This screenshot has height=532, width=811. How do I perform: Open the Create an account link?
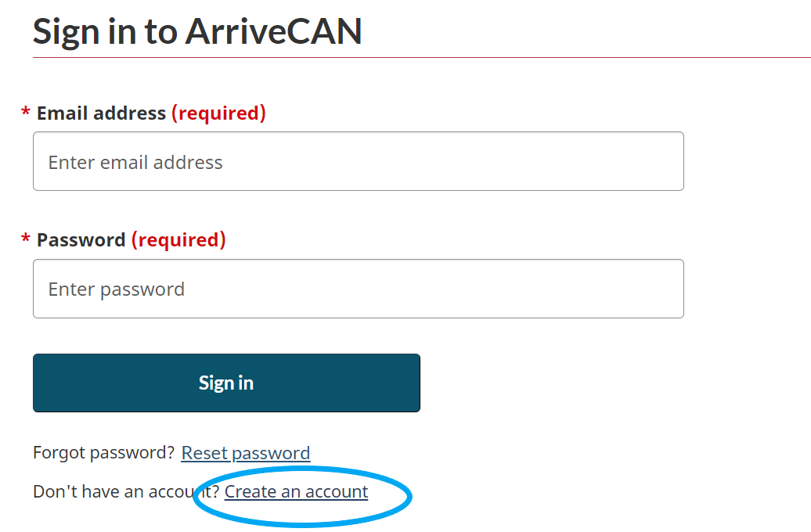[297, 491]
